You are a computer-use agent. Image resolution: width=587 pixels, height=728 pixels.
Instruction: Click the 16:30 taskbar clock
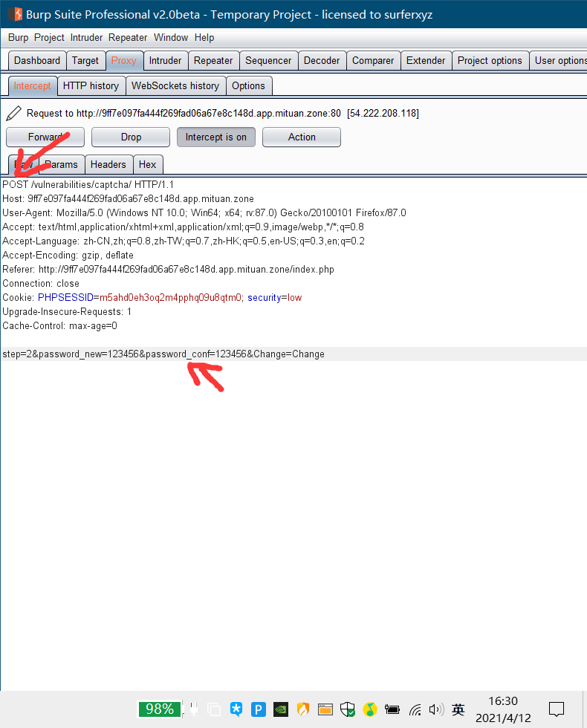pos(503,701)
